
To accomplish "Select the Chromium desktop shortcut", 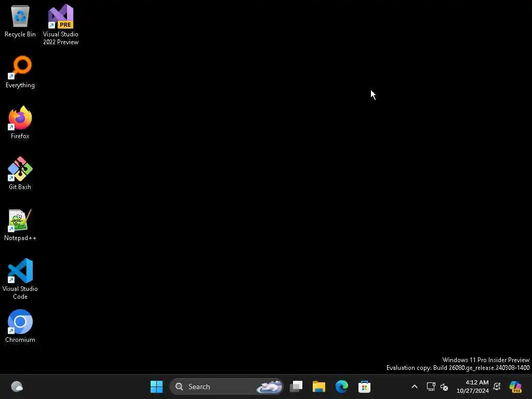I will click(x=20, y=326).
